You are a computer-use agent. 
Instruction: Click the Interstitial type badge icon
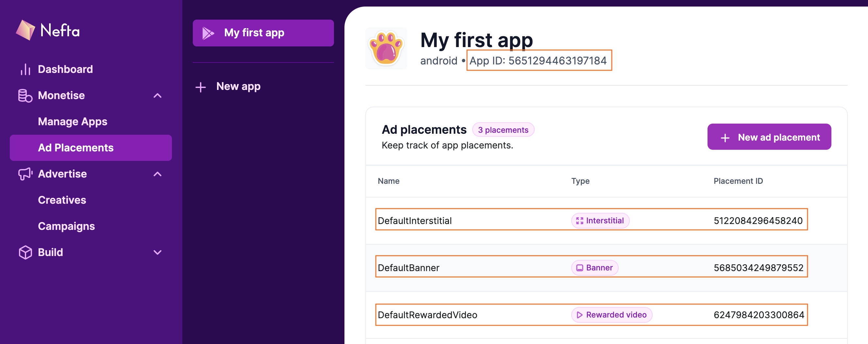click(579, 221)
